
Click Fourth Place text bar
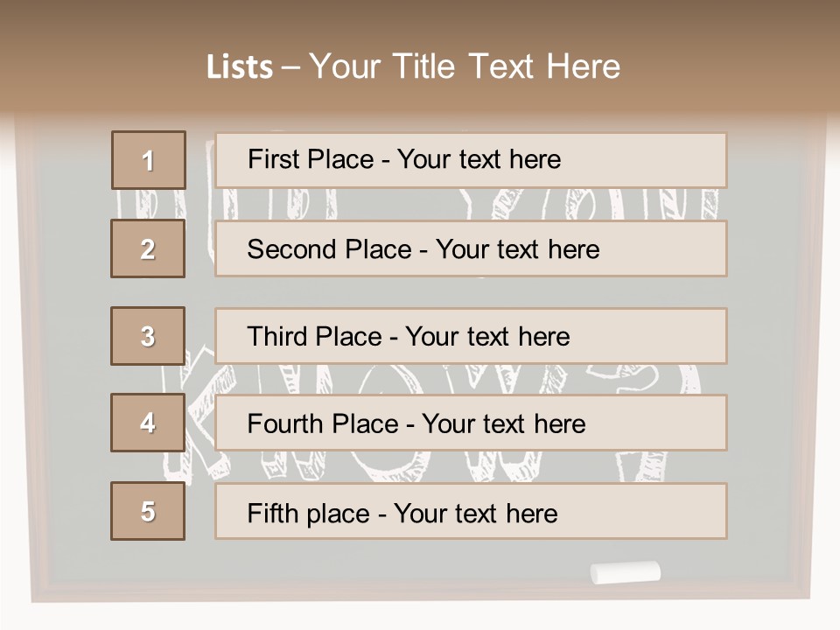[471, 423]
